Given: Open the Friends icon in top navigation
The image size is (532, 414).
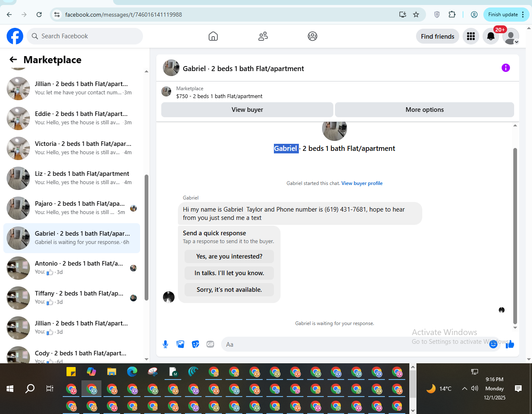Looking at the screenshot, I should coord(263,36).
